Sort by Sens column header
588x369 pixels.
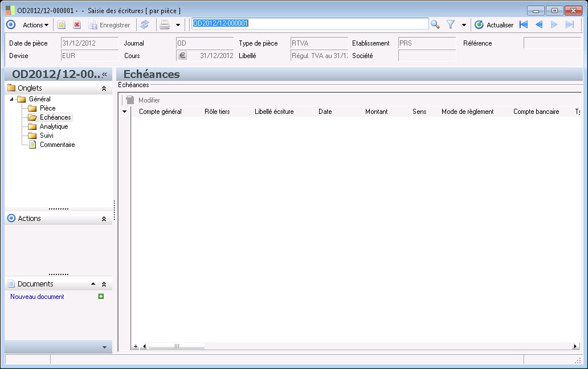point(419,112)
